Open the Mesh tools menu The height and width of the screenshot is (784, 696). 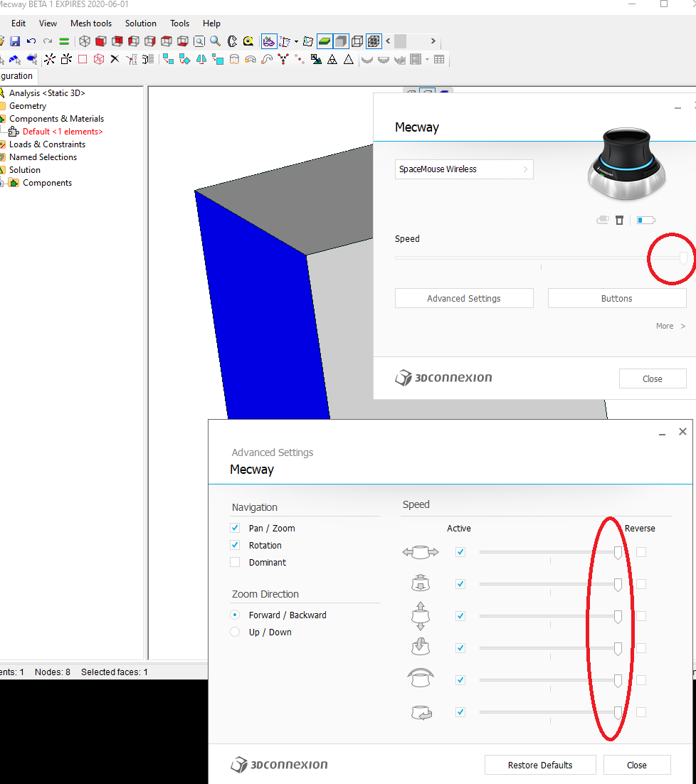[91, 23]
